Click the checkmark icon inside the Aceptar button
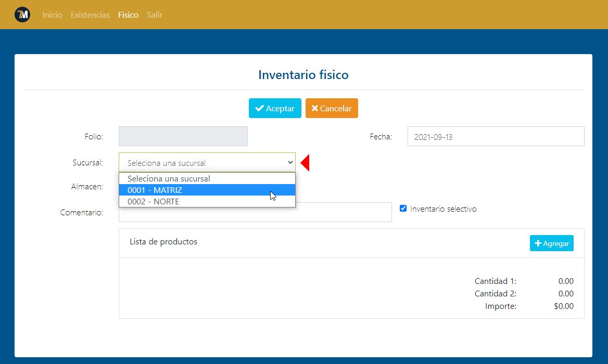This screenshot has width=608, height=364. pyautogui.click(x=260, y=108)
